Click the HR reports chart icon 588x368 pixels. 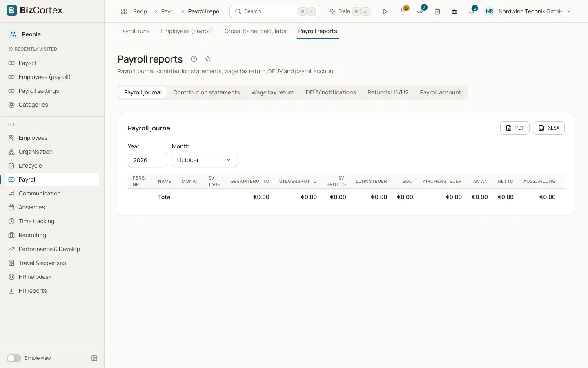click(11, 291)
